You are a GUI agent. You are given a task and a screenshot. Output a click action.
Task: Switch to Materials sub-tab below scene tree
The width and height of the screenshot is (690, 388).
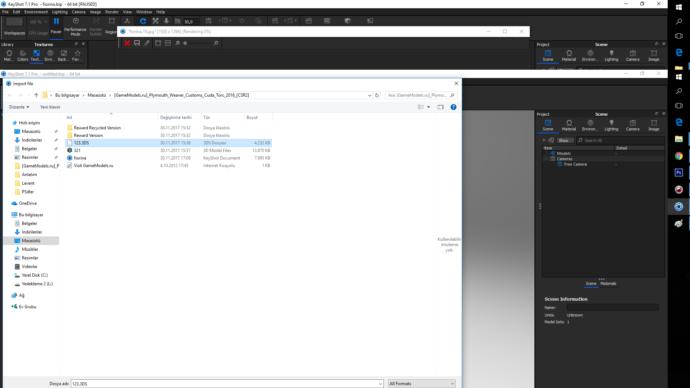pyautogui.click(x=608, y=284)
